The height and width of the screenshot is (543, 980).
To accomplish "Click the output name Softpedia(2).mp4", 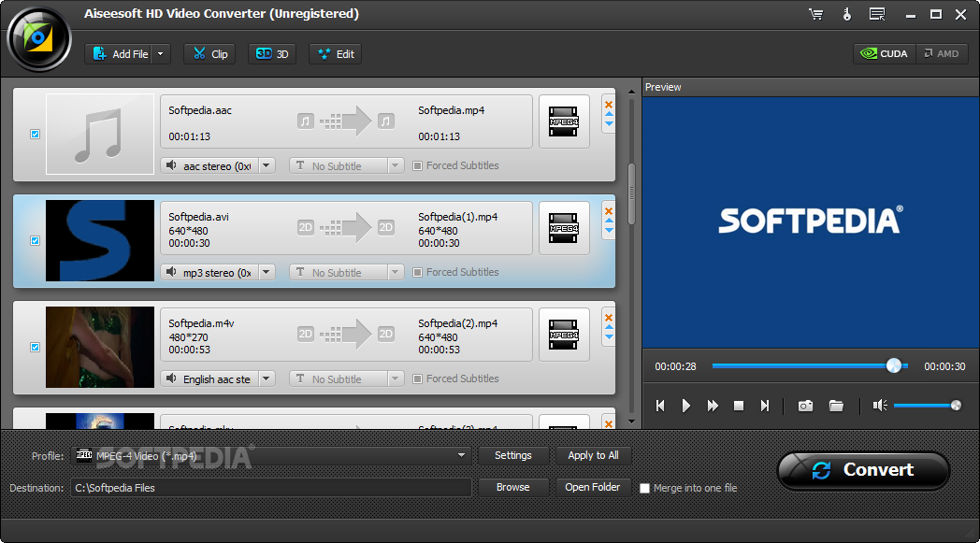I will pyautogui.click(x=458, y=323).
